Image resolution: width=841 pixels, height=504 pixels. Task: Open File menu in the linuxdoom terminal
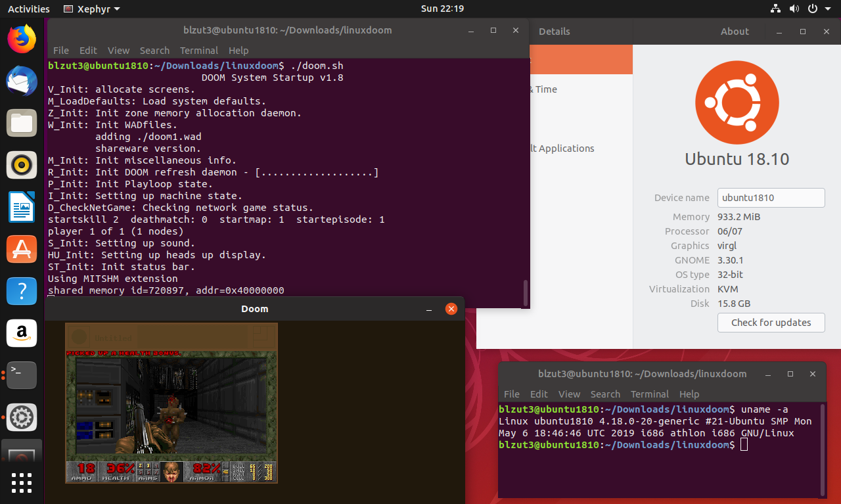61,51
